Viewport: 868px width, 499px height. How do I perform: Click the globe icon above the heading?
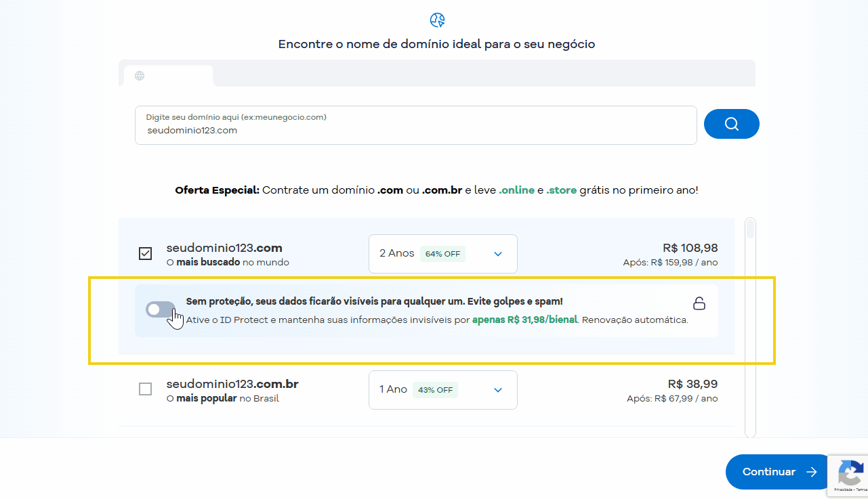point(438,20)
